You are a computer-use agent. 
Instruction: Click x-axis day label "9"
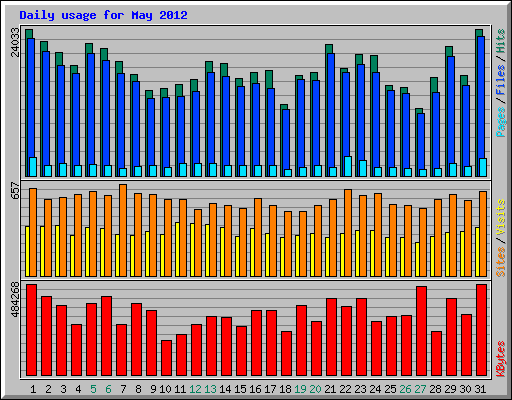pos(153,389)
